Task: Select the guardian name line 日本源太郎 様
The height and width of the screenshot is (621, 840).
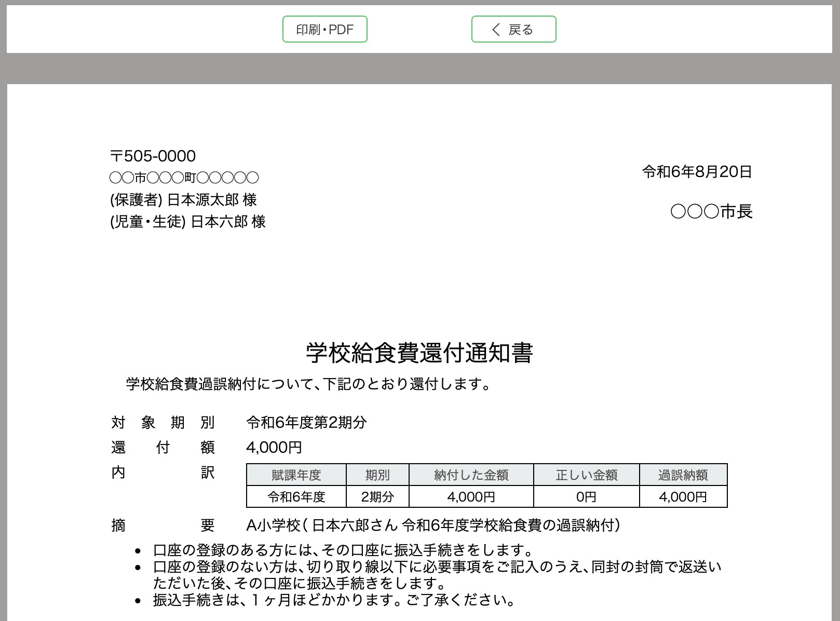Action: (183, 200)
